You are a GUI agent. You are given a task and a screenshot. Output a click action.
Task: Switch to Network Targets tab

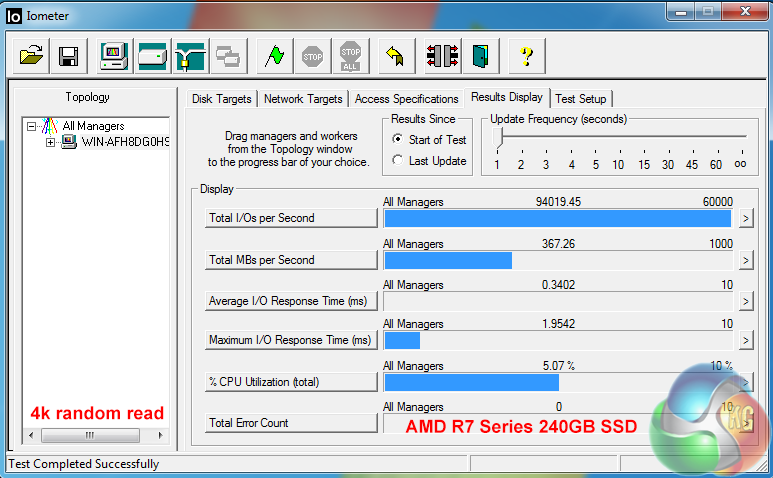click(x=303, y=99)
